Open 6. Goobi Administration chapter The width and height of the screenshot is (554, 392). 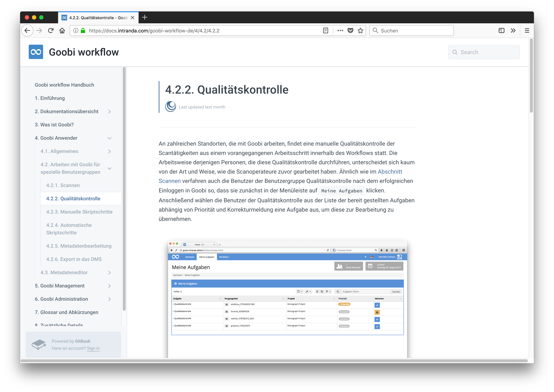point(61,299)
